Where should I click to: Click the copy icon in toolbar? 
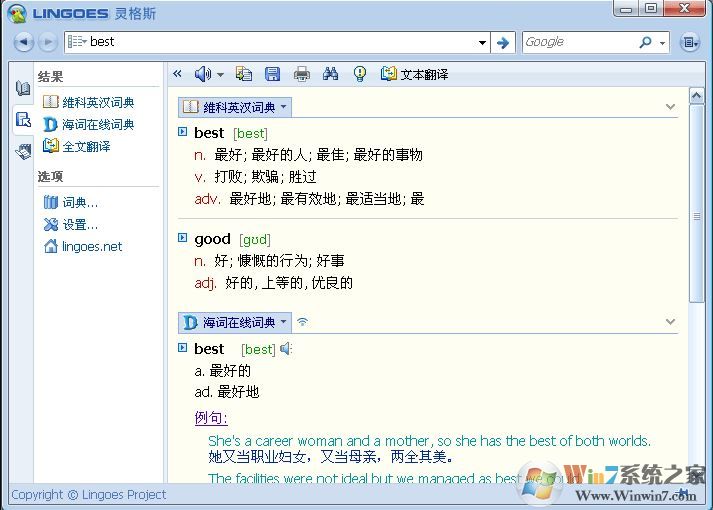click(244, 74)
